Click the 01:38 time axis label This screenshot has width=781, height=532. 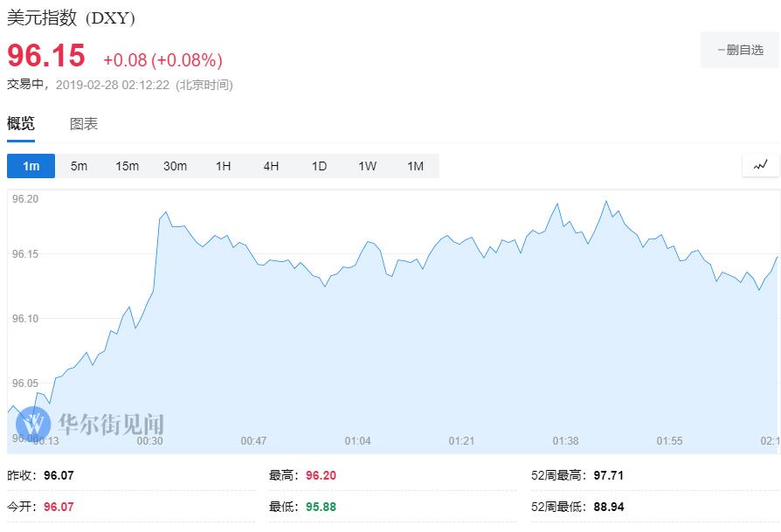pos(565,441)
